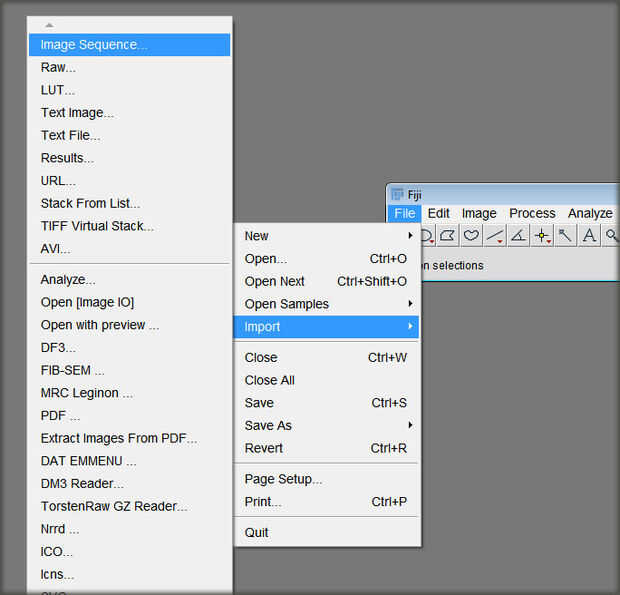Click Save in File menu
Image resolution: width=620 pixels, height=595 pixels.
326,403
